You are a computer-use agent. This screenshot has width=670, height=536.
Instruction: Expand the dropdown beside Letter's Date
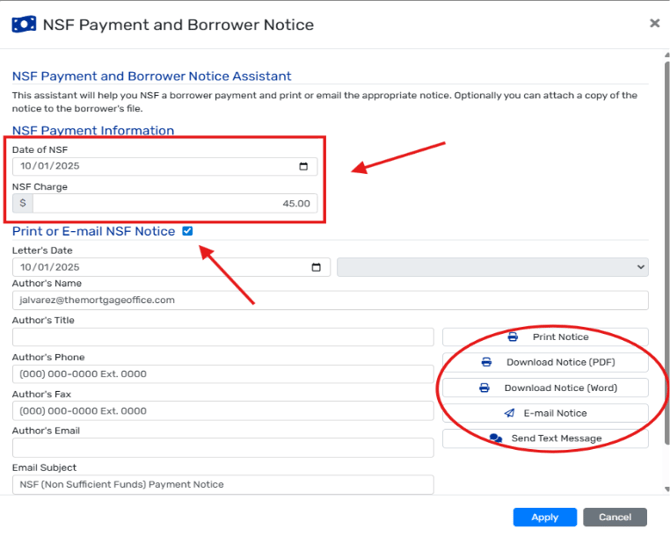(x=492, y=267)
